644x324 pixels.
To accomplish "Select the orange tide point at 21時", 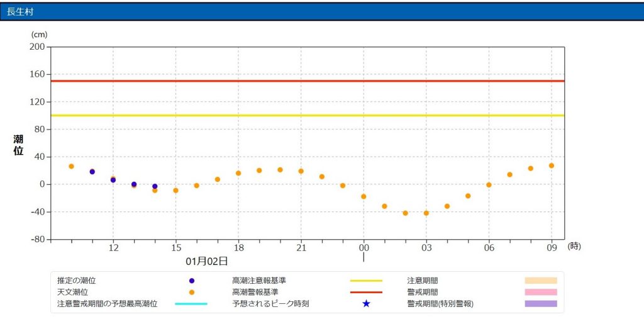I will coord(301,171).
